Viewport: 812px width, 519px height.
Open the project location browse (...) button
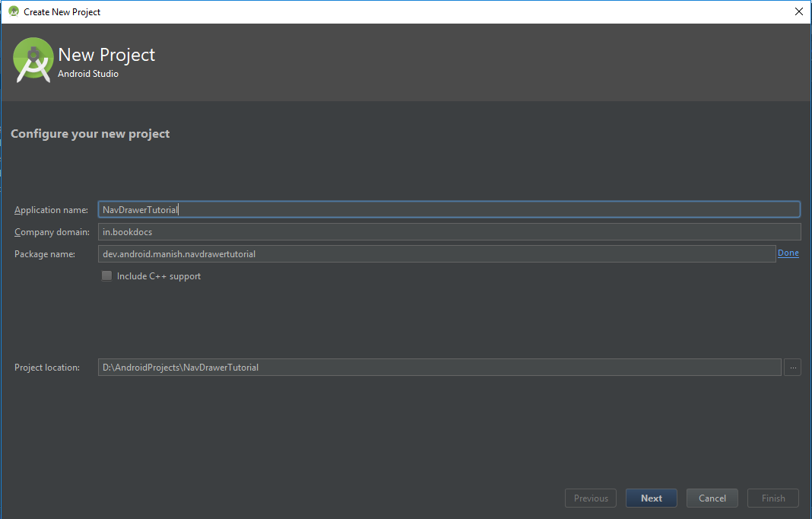[x=792, y=367]
